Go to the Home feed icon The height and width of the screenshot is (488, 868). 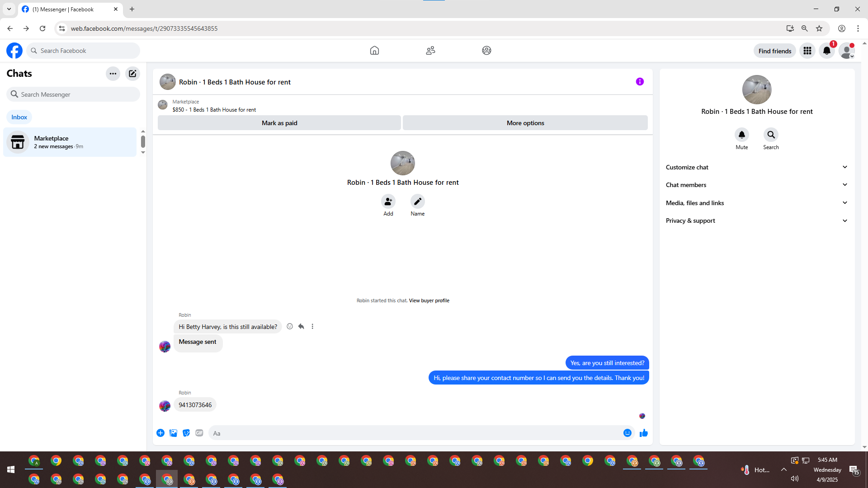coord(374,51)
